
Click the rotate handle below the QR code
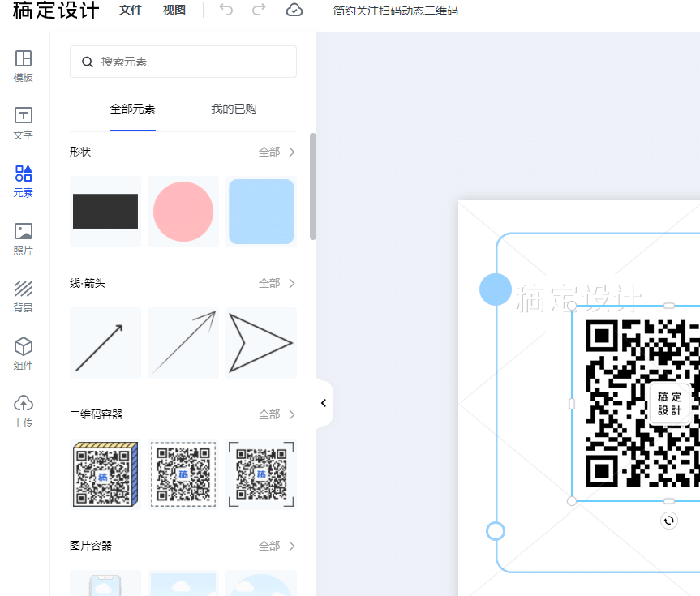coord(668,521)
